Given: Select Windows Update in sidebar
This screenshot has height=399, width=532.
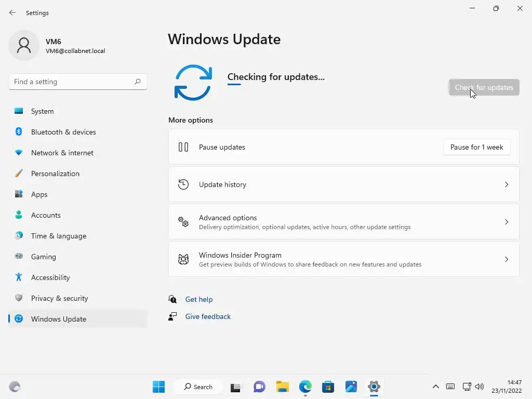Looking at the screenshot, I should [78, 319].
